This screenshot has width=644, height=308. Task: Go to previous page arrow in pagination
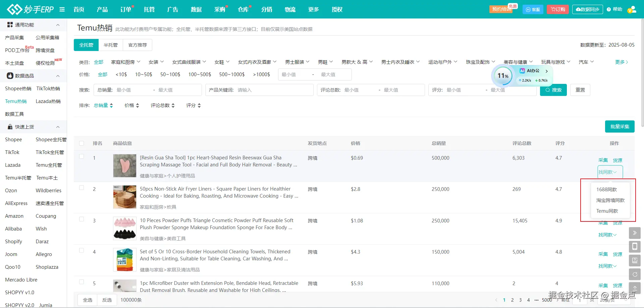click(x=496, y=300)
